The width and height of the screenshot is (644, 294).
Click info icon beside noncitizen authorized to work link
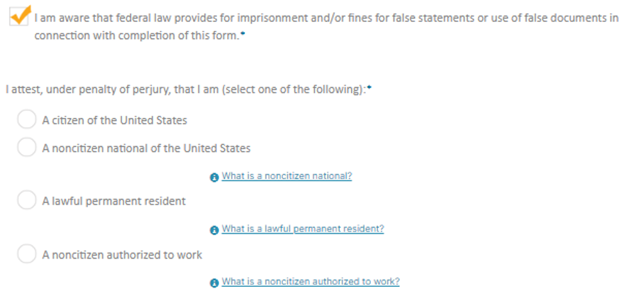(215, 283)
